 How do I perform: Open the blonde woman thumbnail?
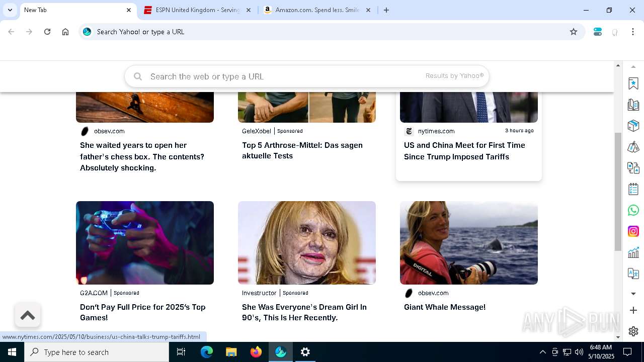[307, 243]
